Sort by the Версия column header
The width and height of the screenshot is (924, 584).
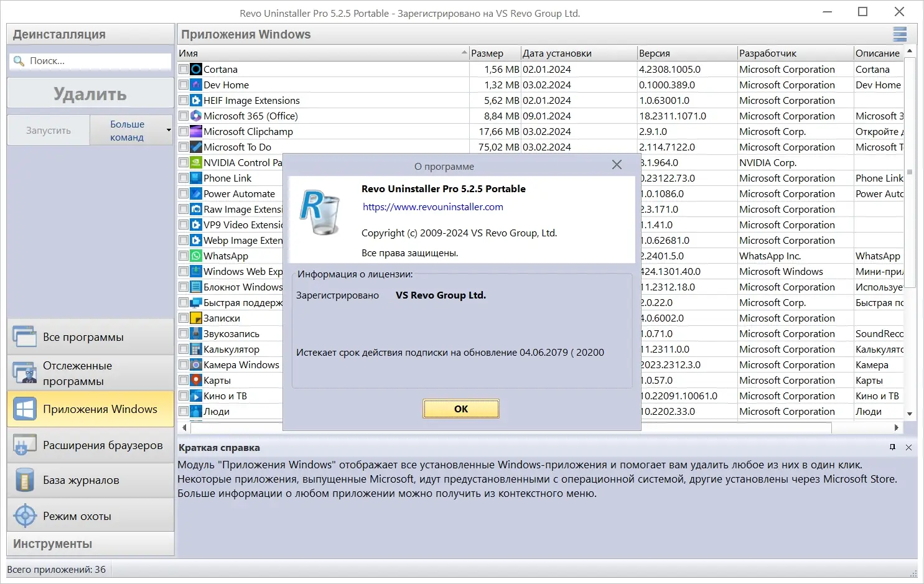tap(688, 53)
